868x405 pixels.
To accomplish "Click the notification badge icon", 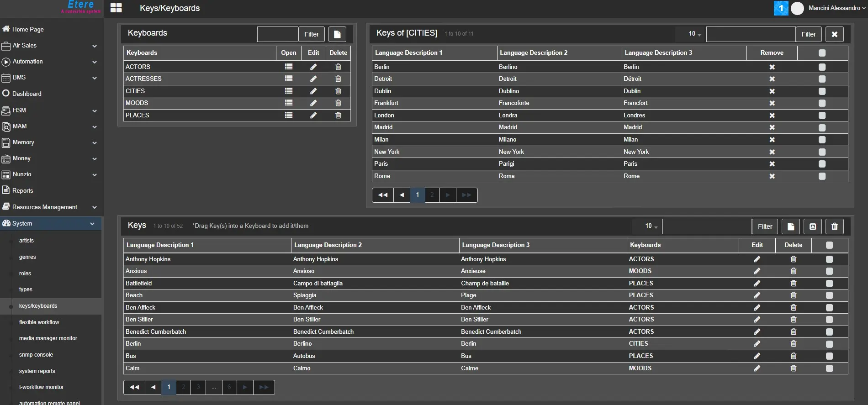I will click(x=781, y=8).
